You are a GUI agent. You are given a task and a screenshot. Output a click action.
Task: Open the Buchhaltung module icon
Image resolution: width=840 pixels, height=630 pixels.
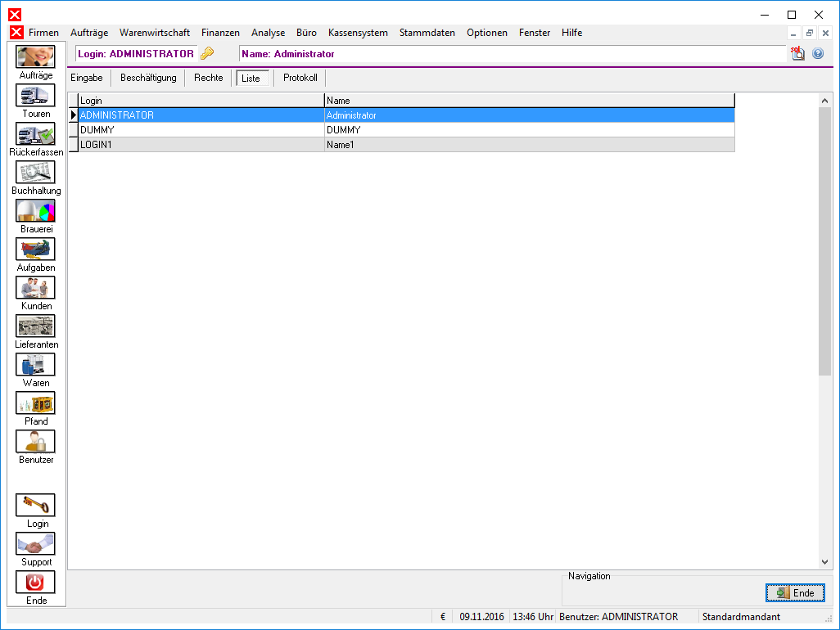(x=35, y=173)
